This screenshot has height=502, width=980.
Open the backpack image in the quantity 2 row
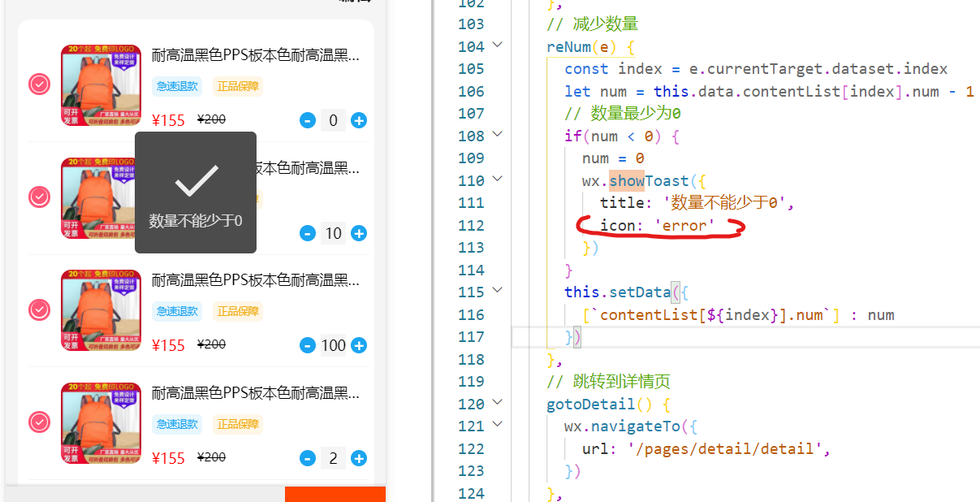101,423
